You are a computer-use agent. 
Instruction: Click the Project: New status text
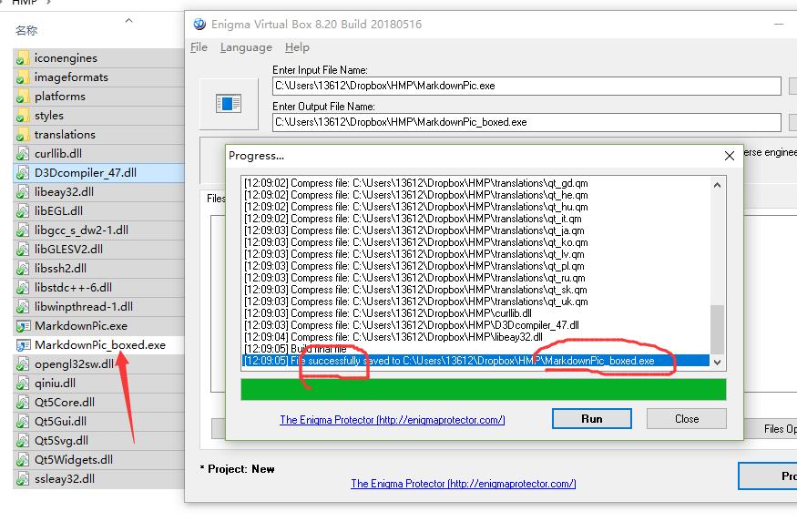tap(238, 469)
